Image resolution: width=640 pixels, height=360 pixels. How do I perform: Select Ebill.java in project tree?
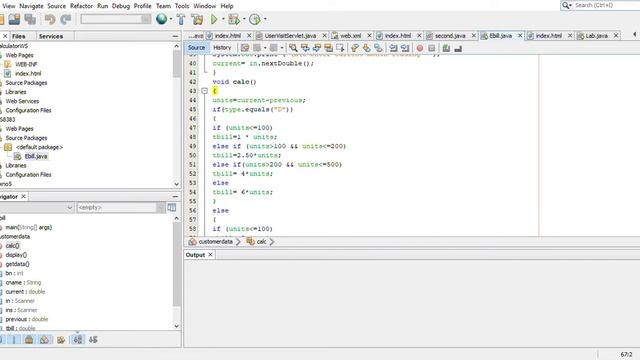coord(36,156)
